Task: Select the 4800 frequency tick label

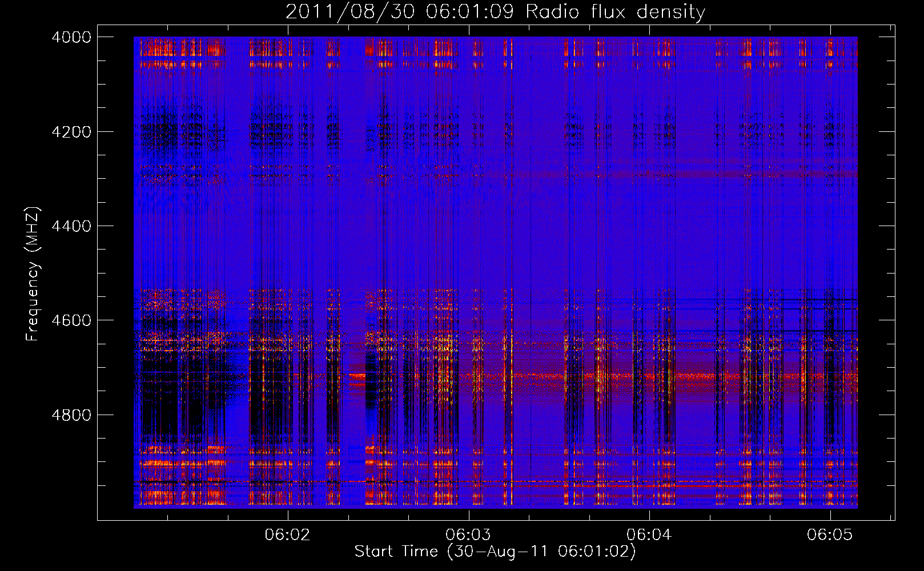Action: click(71, 415)
